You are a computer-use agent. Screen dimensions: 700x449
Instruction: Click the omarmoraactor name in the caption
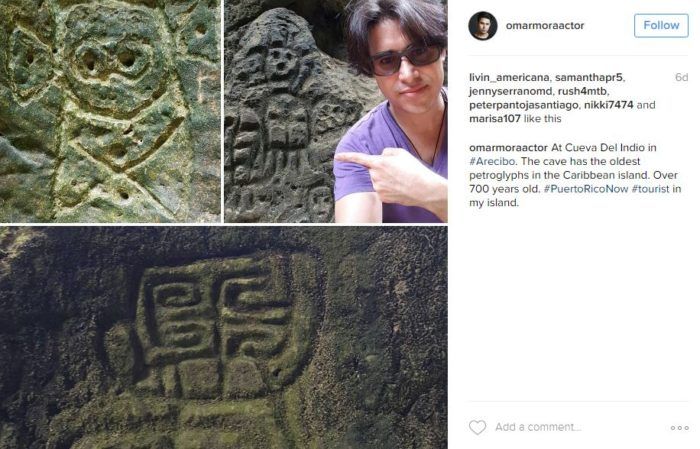[x=508, y=148]
